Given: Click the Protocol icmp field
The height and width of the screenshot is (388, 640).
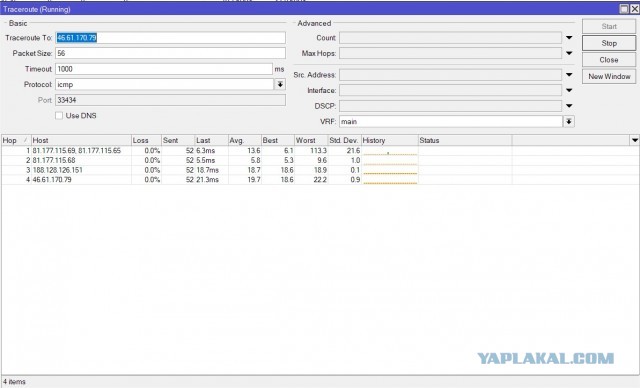Looking at the screenshot, I should (164, 84).
